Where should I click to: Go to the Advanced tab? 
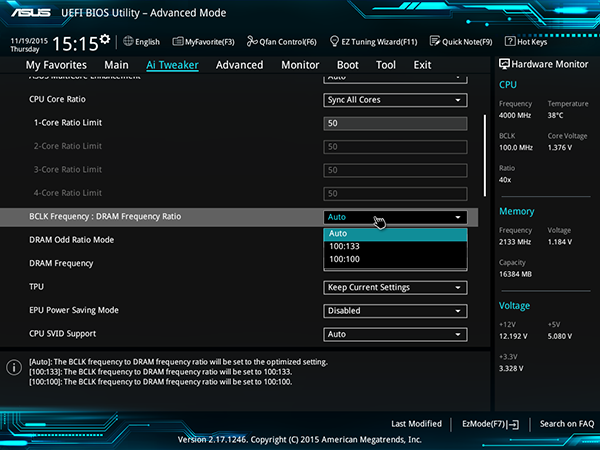point(240,65)
